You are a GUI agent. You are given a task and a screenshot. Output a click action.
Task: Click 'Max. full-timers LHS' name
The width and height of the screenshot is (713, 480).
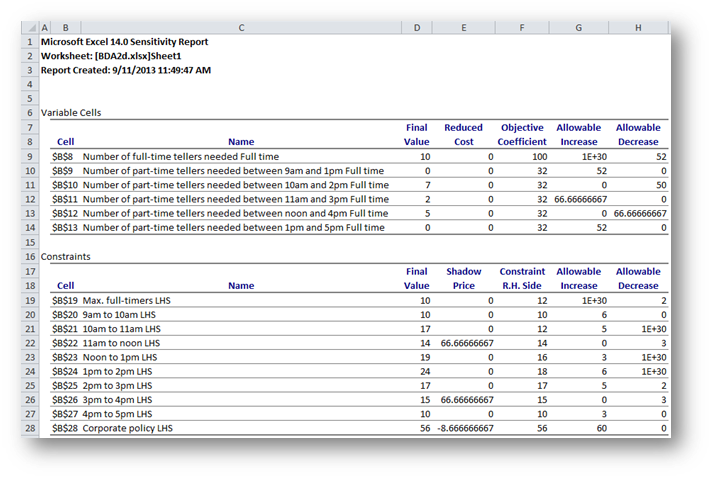[x=126, y=300]
